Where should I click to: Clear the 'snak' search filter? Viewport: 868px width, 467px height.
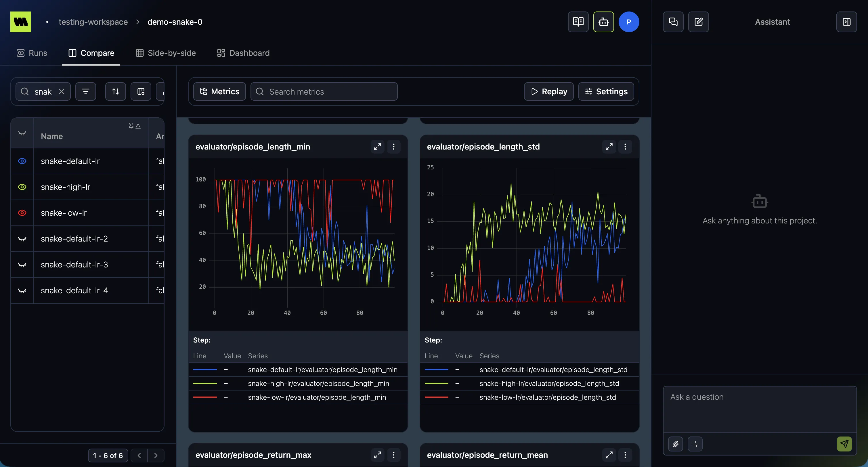coord(61,91)
